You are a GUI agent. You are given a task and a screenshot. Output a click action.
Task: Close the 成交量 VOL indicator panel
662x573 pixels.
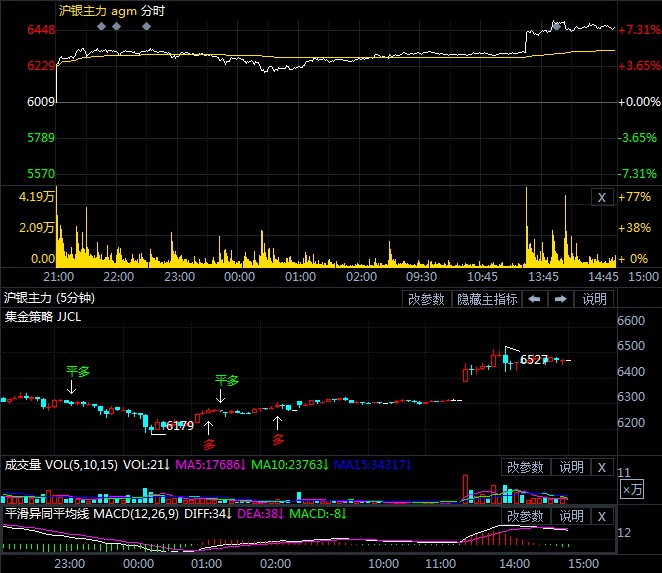click(601, 467)
